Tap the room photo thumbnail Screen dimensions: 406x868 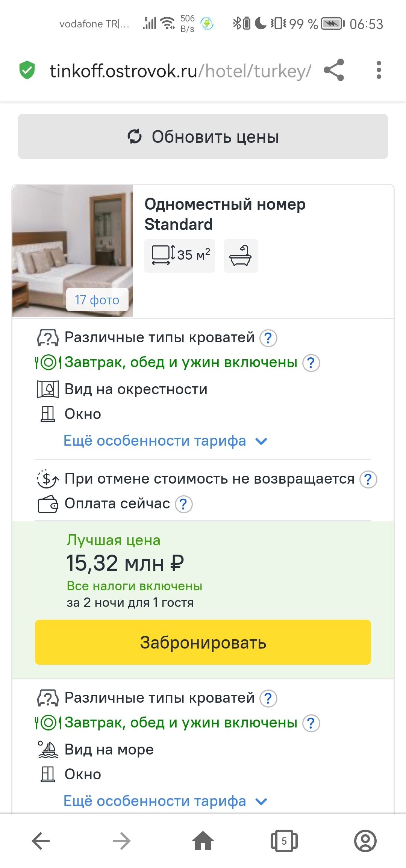coord(73,240)
